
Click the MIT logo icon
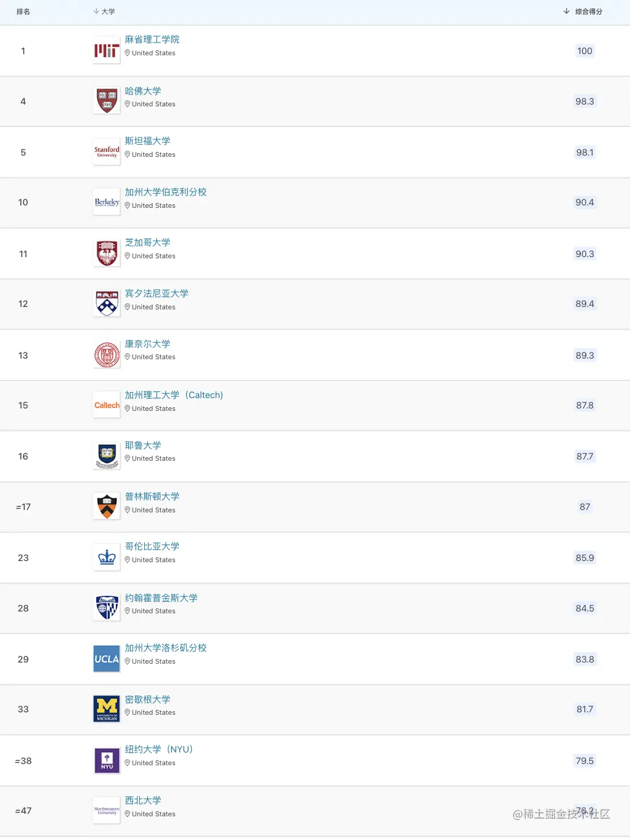point(106,51)
